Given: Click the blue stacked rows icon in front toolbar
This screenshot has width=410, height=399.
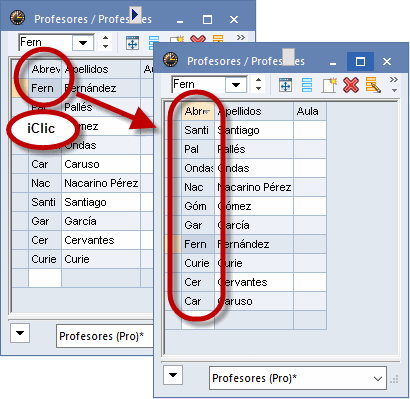Looking at the screenshot, I should pyautogui.click(x=307, y=85).
